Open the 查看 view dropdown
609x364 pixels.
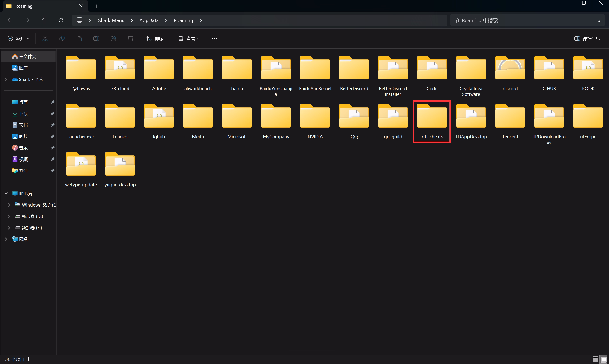pos(189,39)
